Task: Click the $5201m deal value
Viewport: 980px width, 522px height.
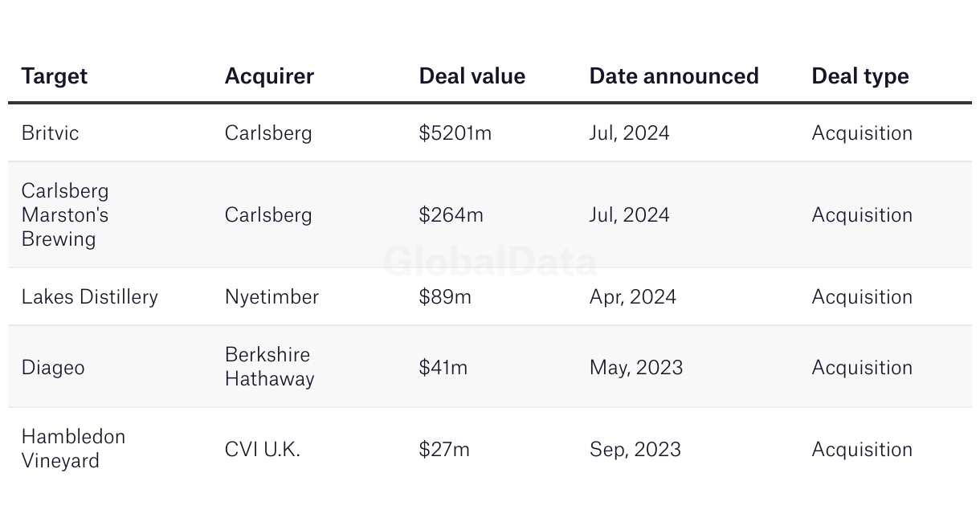Action: pos(455,133)
